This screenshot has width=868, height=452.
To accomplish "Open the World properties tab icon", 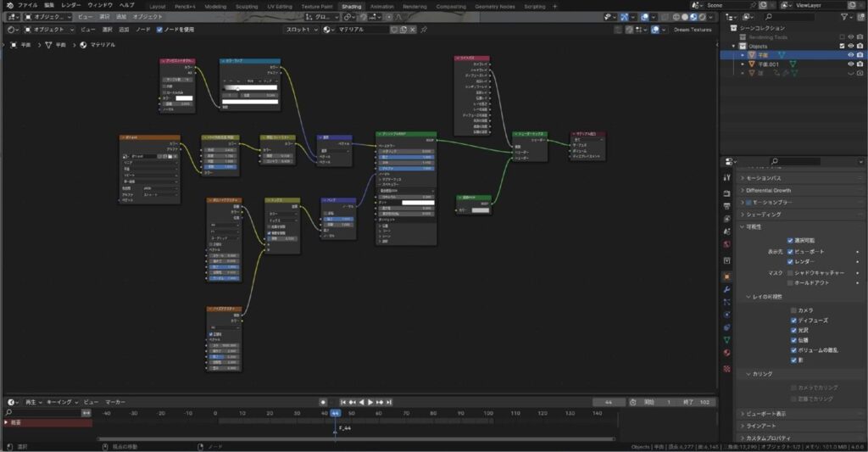I will [x=726, y=244].
